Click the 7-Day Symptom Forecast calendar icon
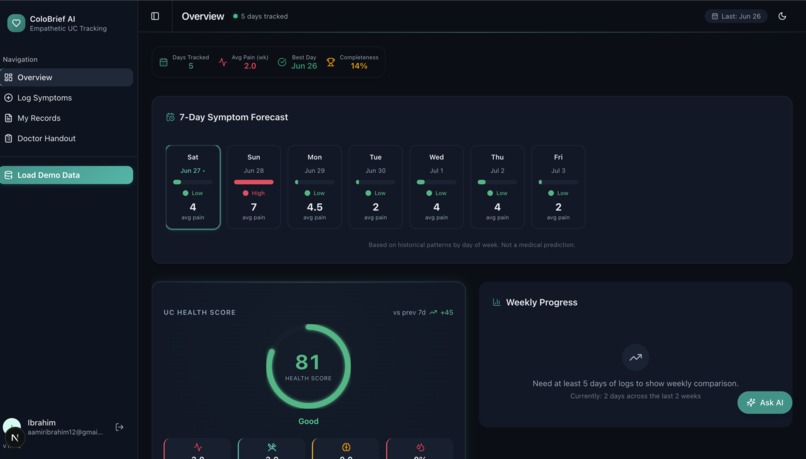The image size is (806, 459). coord(170,117)
